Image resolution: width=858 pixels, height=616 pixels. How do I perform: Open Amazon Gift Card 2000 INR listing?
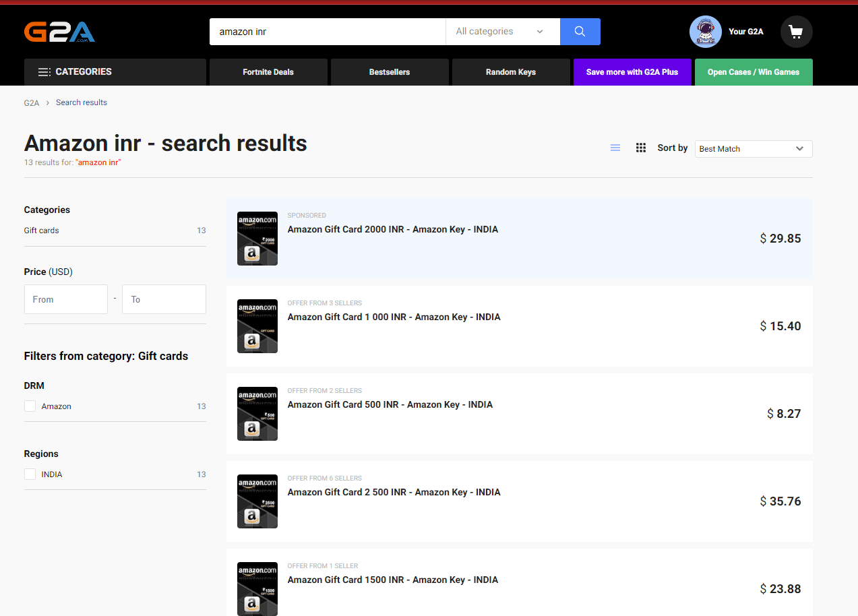(x=393, y=229)
